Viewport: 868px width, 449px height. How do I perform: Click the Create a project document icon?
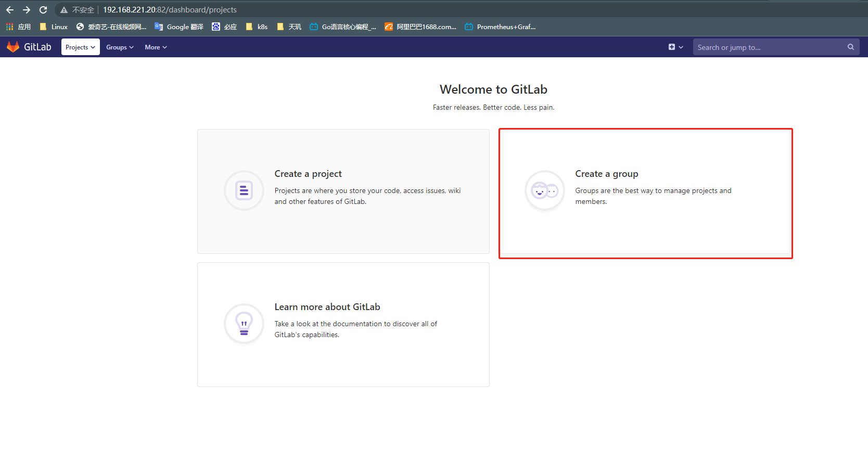click(244, 190)
